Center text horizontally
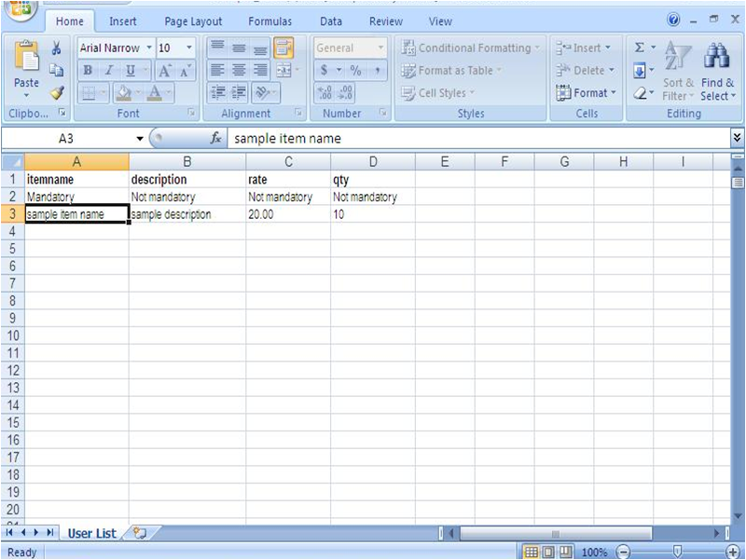 click(x=239, y=71)
